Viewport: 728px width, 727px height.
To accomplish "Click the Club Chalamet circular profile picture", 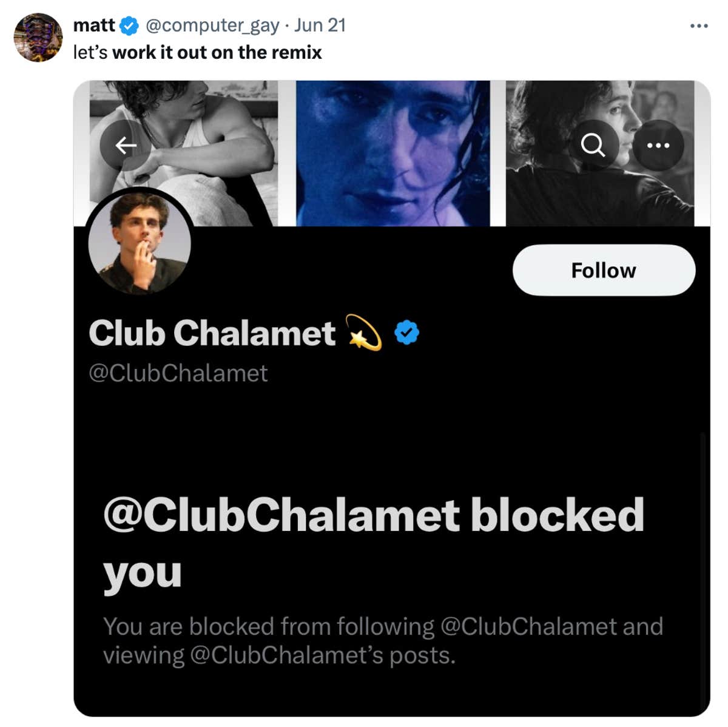I will click(140, 244).
